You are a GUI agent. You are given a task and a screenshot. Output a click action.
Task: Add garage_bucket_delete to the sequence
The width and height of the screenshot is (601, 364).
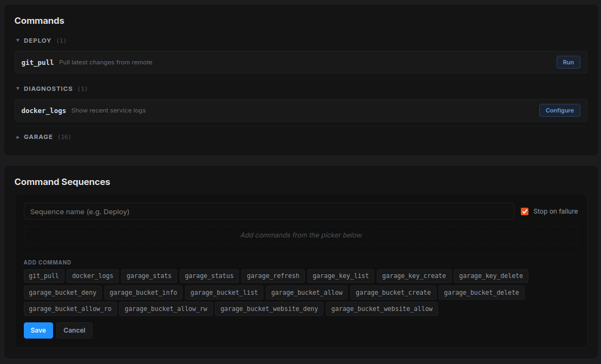(x=481, y=293)
